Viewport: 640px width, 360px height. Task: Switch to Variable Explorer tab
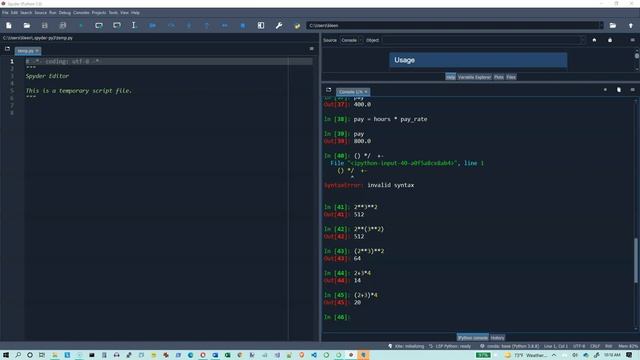474,77
